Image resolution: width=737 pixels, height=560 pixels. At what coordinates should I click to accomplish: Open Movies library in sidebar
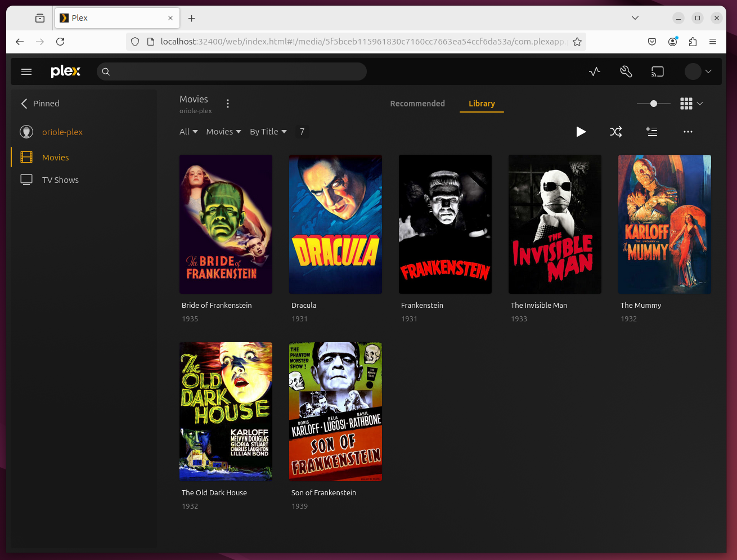55,158
